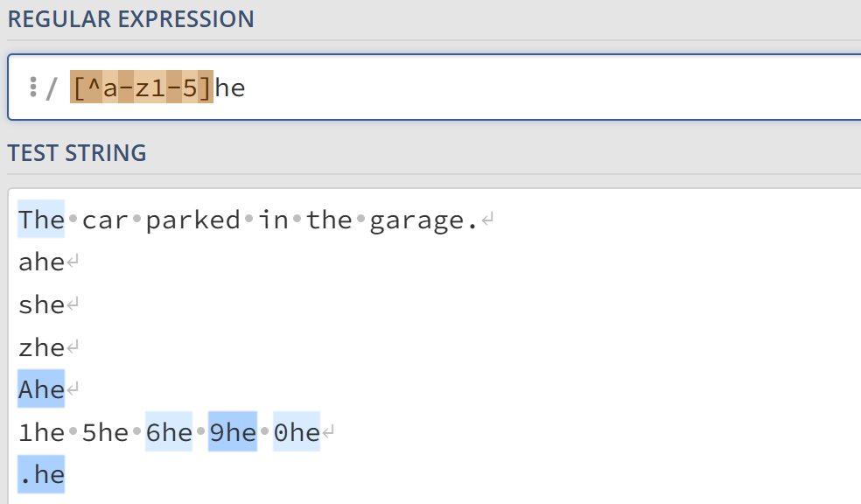Viewport: 861px width, 504px height.
Task: Click the unmatched 'ahe' line
Action: pos(41,262)
